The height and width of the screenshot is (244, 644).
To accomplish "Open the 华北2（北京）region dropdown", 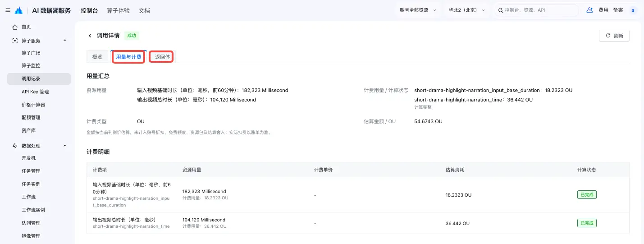I will [x=466, y=10].
